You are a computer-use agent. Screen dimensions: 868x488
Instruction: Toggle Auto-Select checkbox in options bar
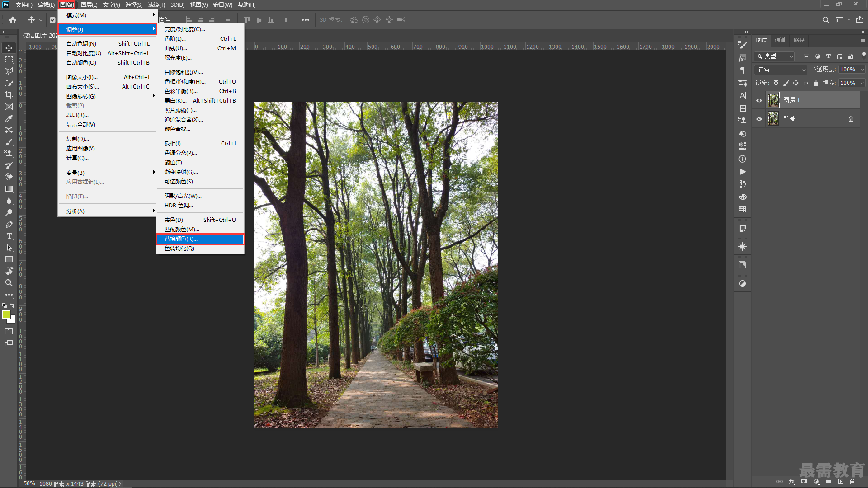[52, 20]
